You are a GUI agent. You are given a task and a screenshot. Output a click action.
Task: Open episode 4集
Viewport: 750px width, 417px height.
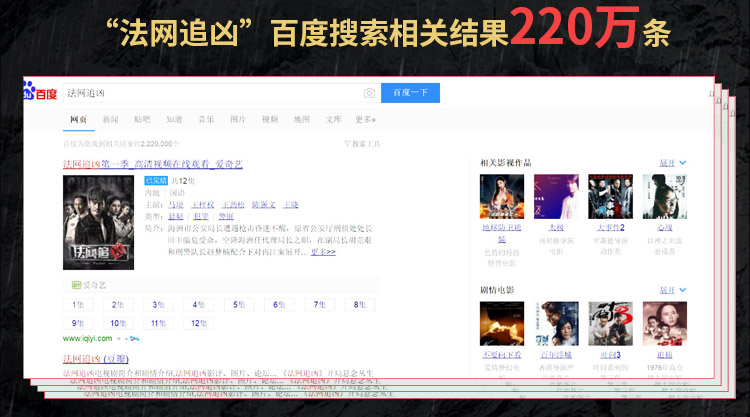click(199, 305)
